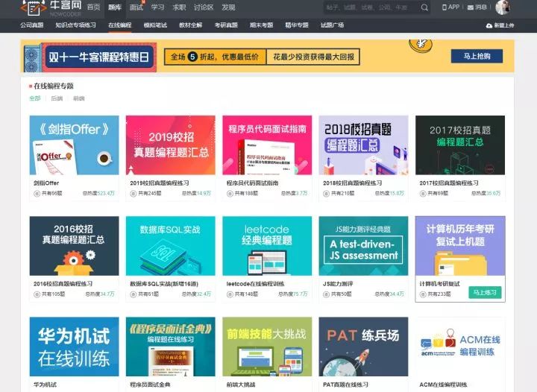537x392 pixels.
Task: Click the JS能力测评 title text
Action: [x=338, y=284]
